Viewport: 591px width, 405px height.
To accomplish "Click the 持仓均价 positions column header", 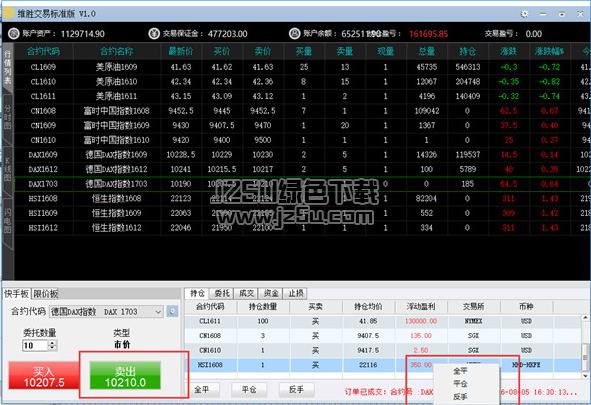I will 368,307.
